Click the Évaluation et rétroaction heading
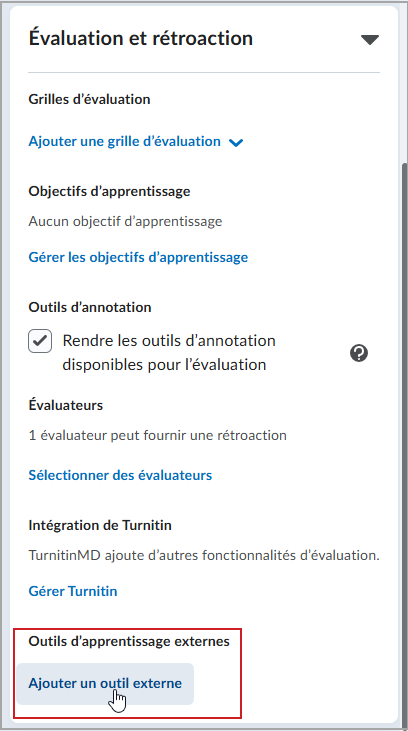Viewport: 408px width, 731px height. click(x=141, y=38)
